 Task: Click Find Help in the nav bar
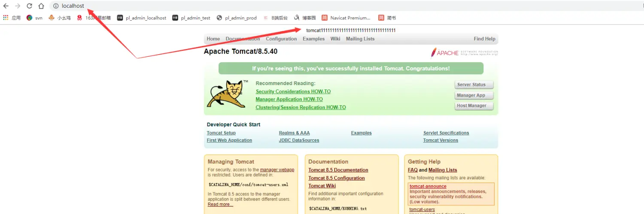[485, 39]
